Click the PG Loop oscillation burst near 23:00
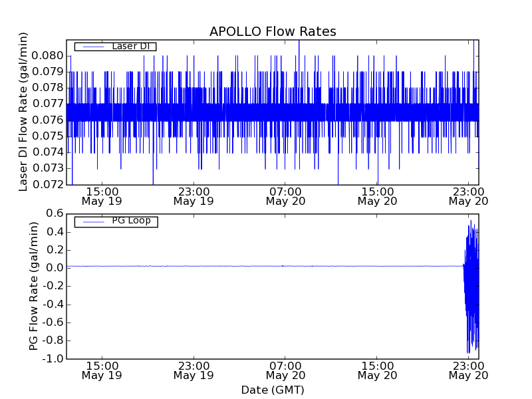The width and height of the screenshot is (532, 399). pyautogui.click(x=471, y=286)
